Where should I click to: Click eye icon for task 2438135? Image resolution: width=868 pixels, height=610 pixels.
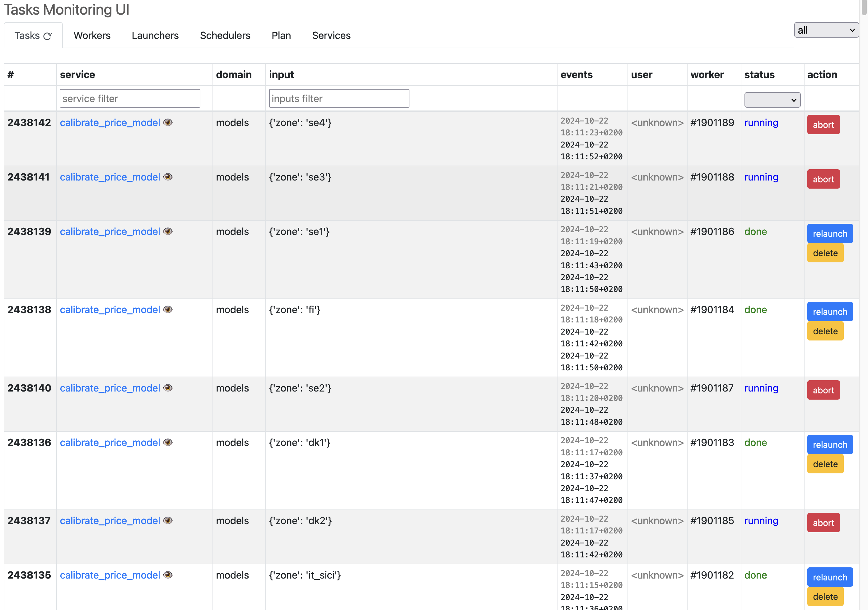pos(168,575)
